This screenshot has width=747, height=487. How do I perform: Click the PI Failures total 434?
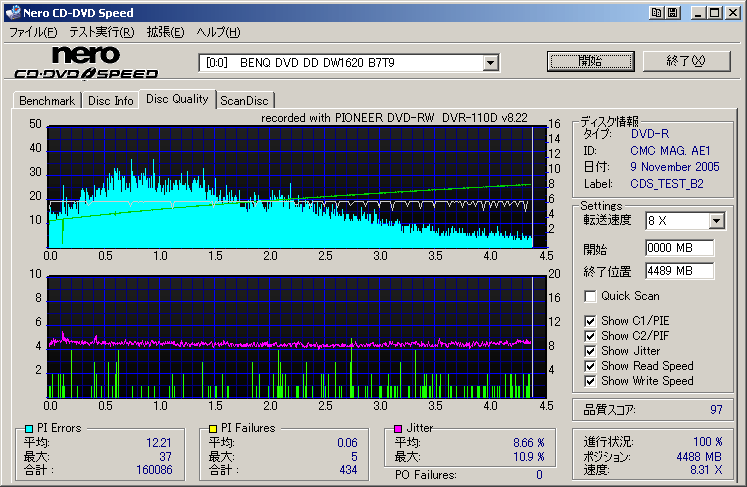[x=348, y=470]
